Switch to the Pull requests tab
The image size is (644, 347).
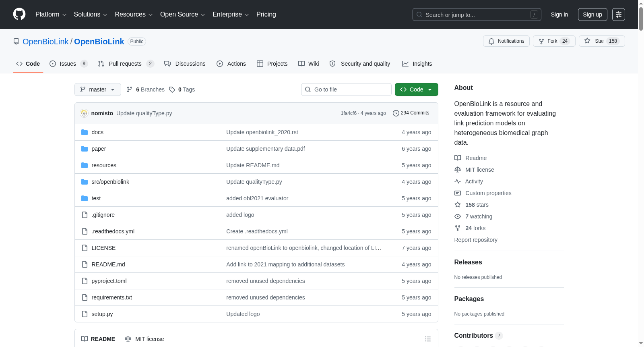click(126, 64)
